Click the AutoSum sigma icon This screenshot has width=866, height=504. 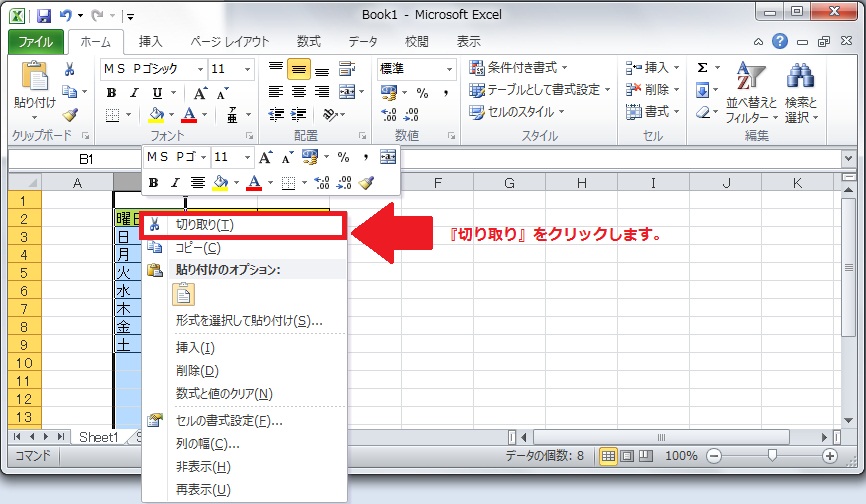point(703,67)
